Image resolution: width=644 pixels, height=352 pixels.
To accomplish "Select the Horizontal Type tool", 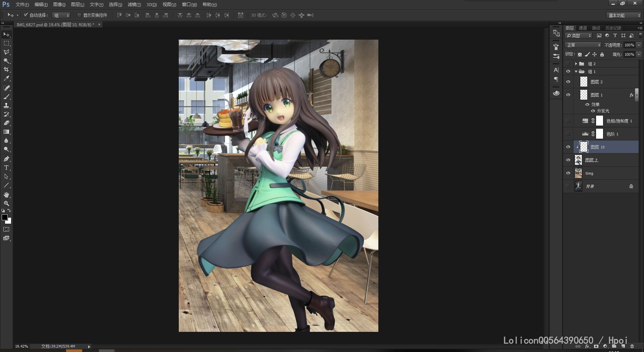I will coord(6,168).
